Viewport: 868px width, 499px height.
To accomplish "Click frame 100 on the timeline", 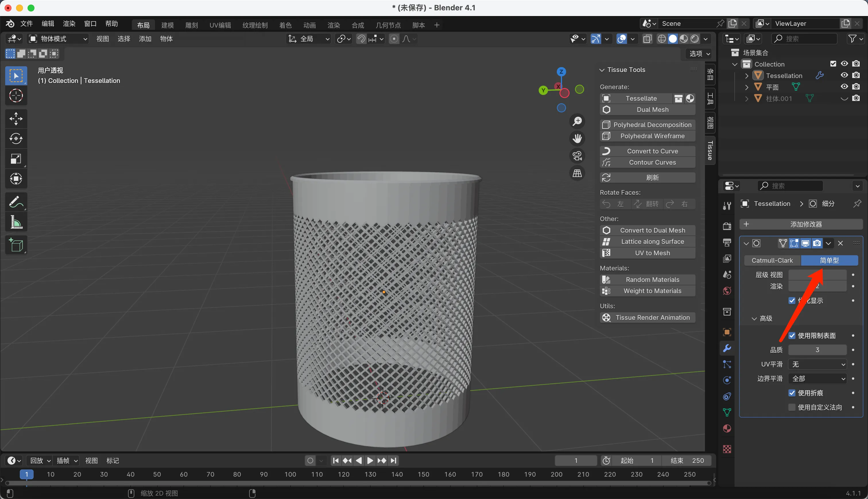I will (290, 474).
